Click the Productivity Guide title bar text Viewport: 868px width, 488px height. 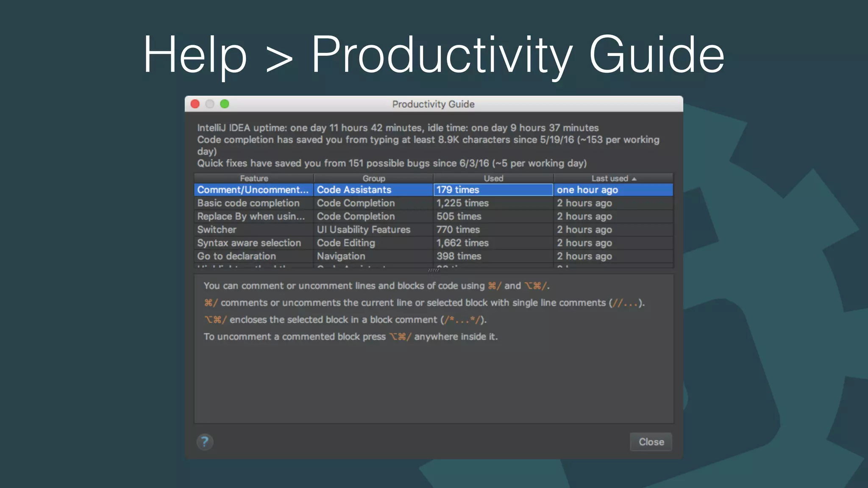point(433,104)
